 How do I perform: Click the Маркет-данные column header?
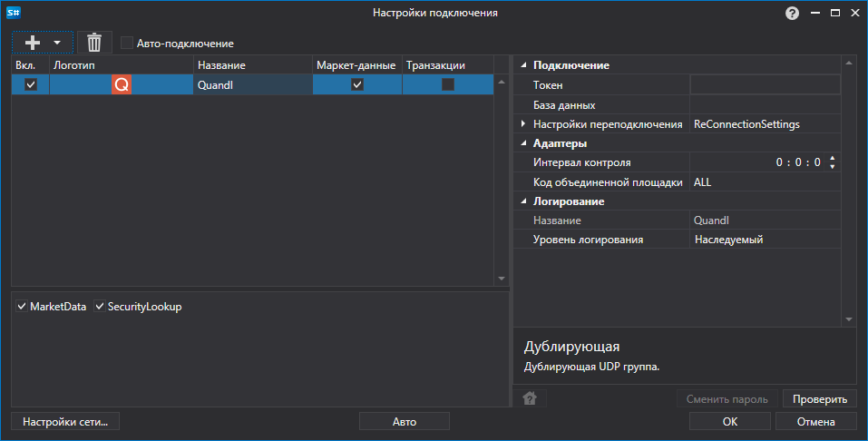[357, 65]
